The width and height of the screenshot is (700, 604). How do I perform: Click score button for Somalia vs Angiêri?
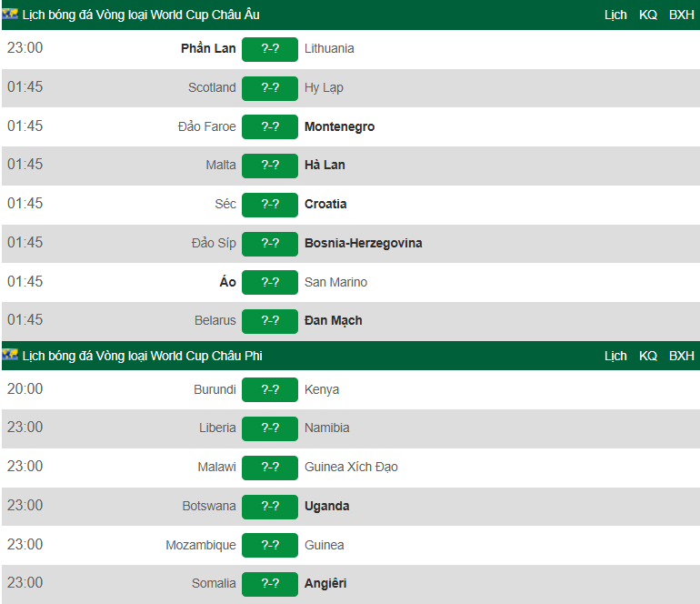[x=270, y=584]
